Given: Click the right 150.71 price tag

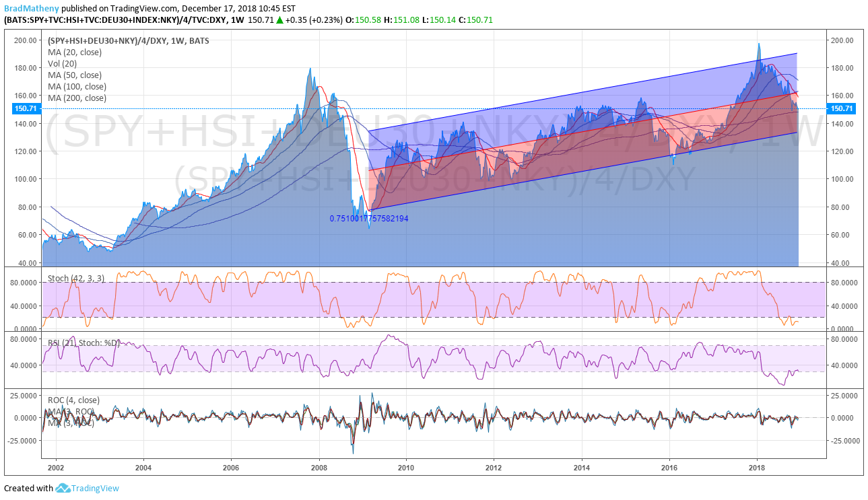Looking at the screenshot, I should point(842,108).
